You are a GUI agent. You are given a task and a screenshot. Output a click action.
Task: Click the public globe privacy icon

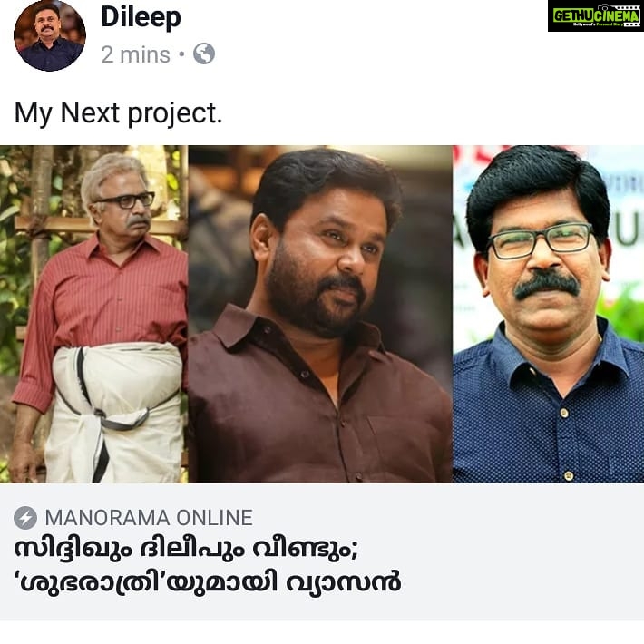(x=204, y=54)
